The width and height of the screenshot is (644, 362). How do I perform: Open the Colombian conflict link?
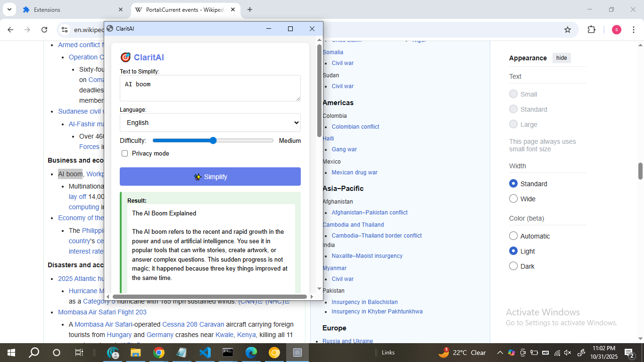click(x=355, y=127)
